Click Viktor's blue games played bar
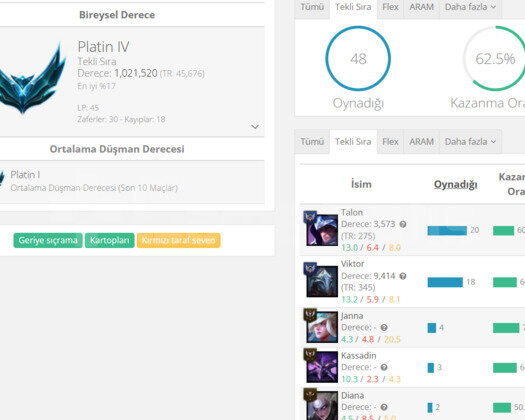525x420 pixels. [445, 282]
